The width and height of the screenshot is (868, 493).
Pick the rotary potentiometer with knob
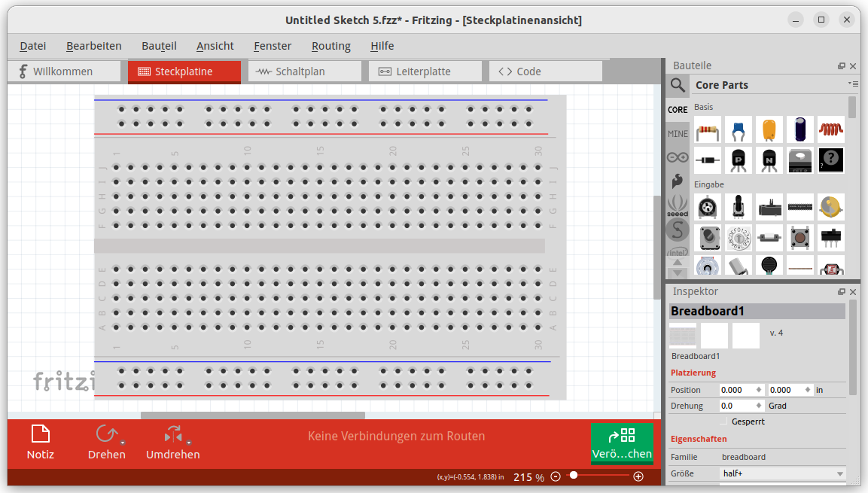click(x=739, y=208)
